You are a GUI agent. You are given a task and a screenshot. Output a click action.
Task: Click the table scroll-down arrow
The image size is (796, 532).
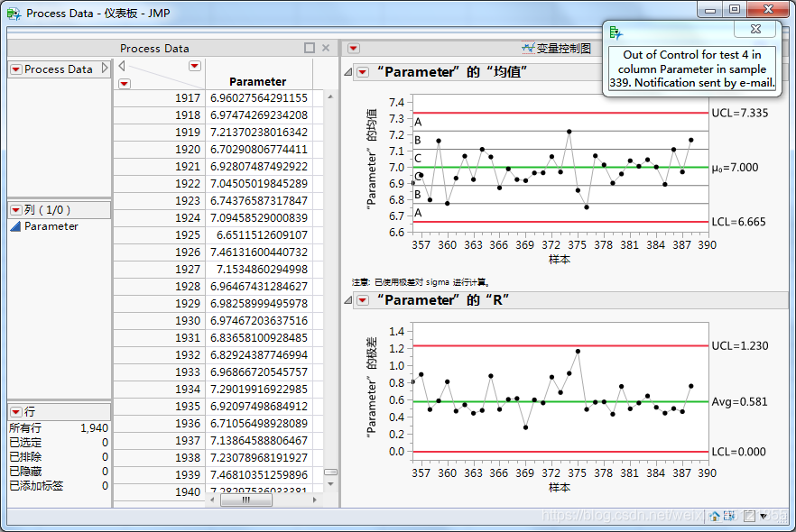pyautogui.click(x=330, y=484)
